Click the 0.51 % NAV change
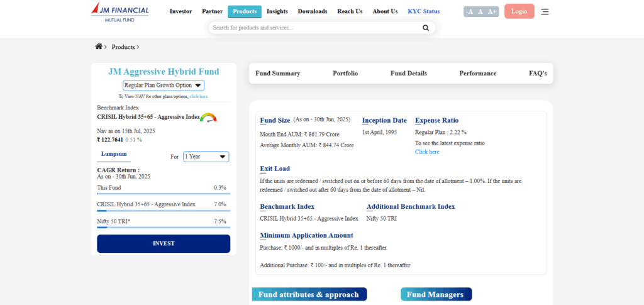Viewport: 644px width, 305px height. 133,140
